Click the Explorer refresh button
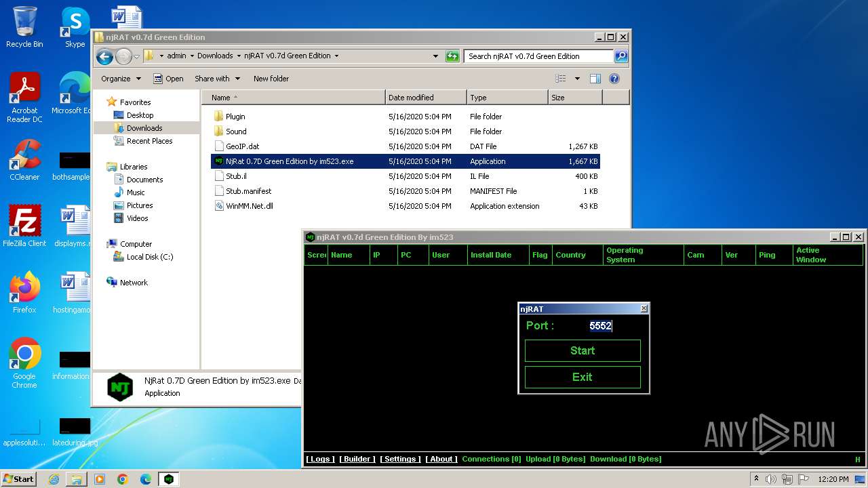Viewport: 868px width, 488px height. (x=452, y=56)
